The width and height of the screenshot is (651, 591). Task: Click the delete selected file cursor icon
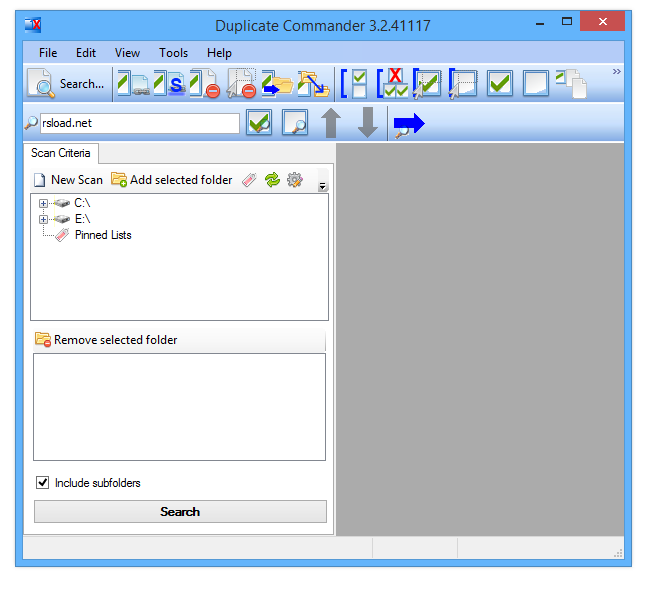pos(241,84)
